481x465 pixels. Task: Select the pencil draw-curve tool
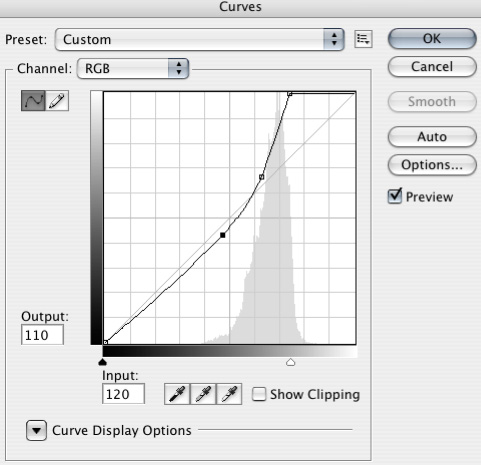pyautogui.click(x=57, y=100)
